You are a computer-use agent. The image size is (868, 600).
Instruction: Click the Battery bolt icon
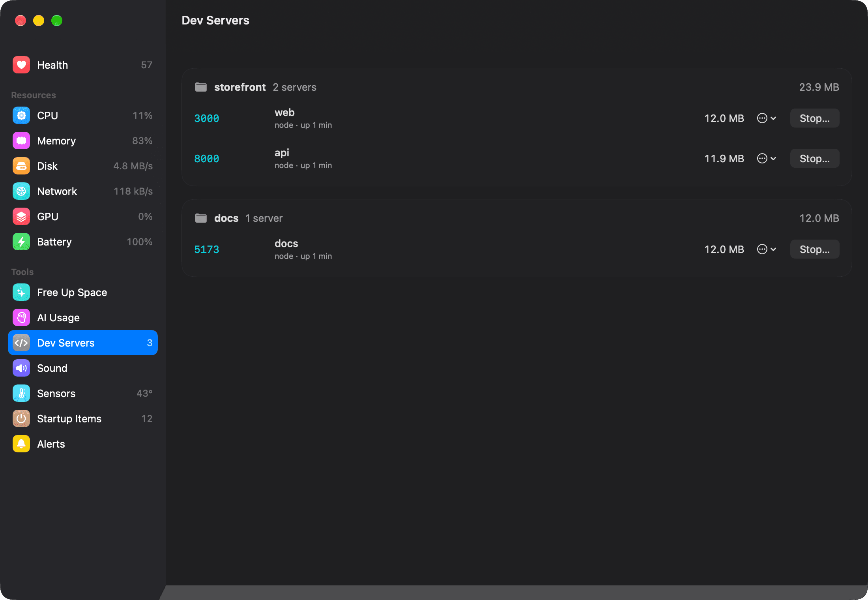pyautogui.click(x=21, y=242)
